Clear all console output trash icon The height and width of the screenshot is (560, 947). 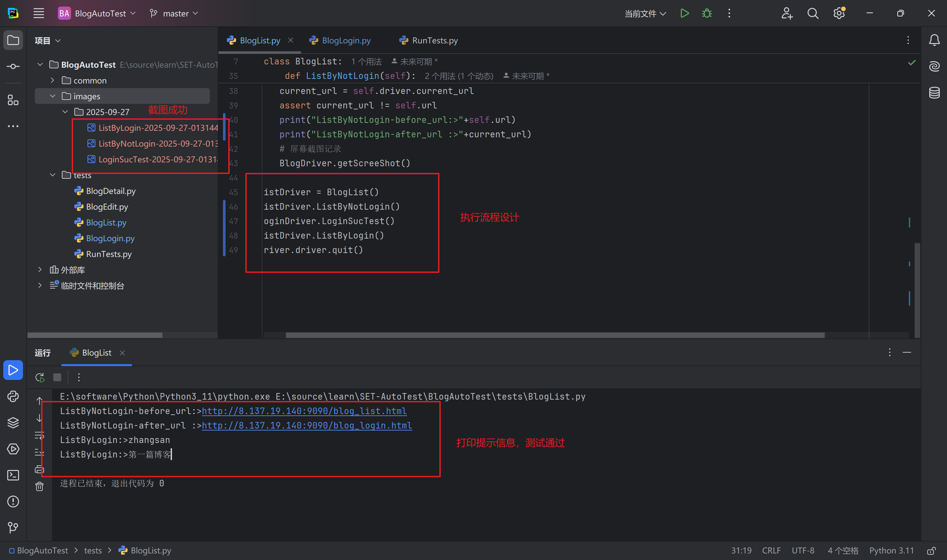coord(39,486)
